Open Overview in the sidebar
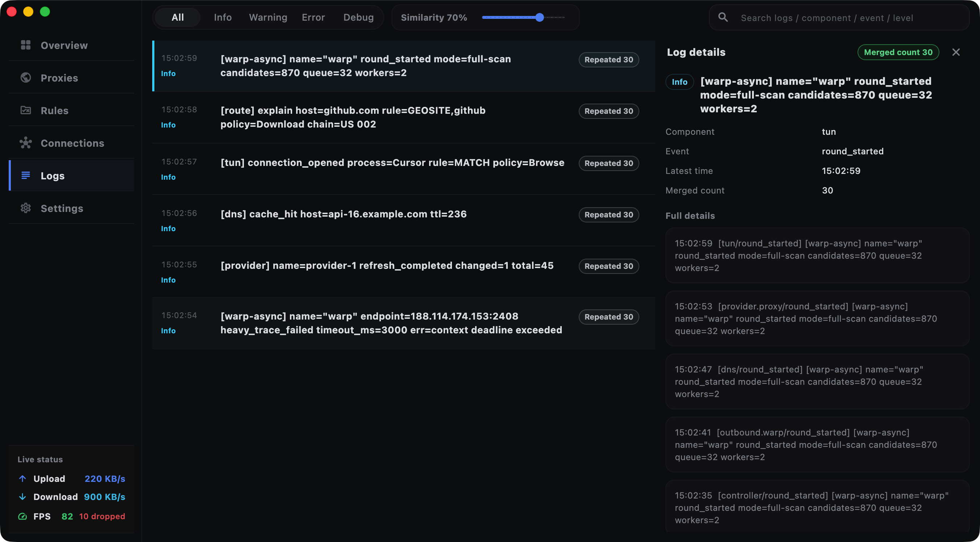Viewport: 980px width, 542px height. pos(71,45)
